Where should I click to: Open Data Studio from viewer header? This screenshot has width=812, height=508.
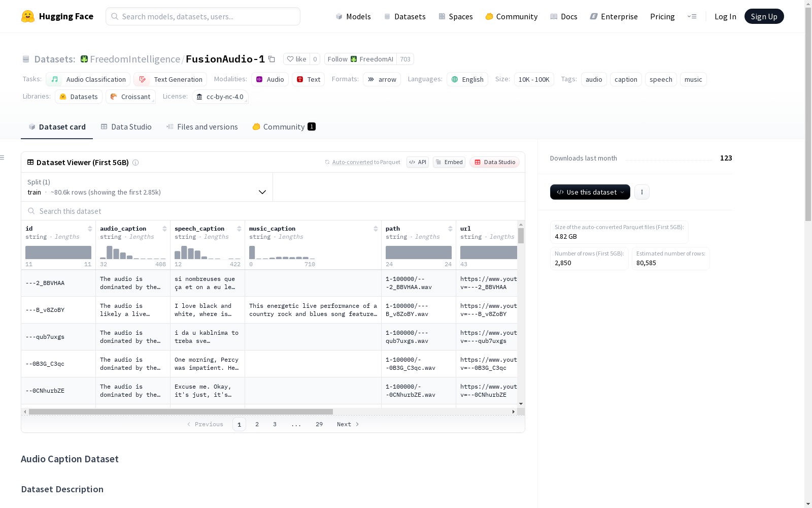point(494,162)
